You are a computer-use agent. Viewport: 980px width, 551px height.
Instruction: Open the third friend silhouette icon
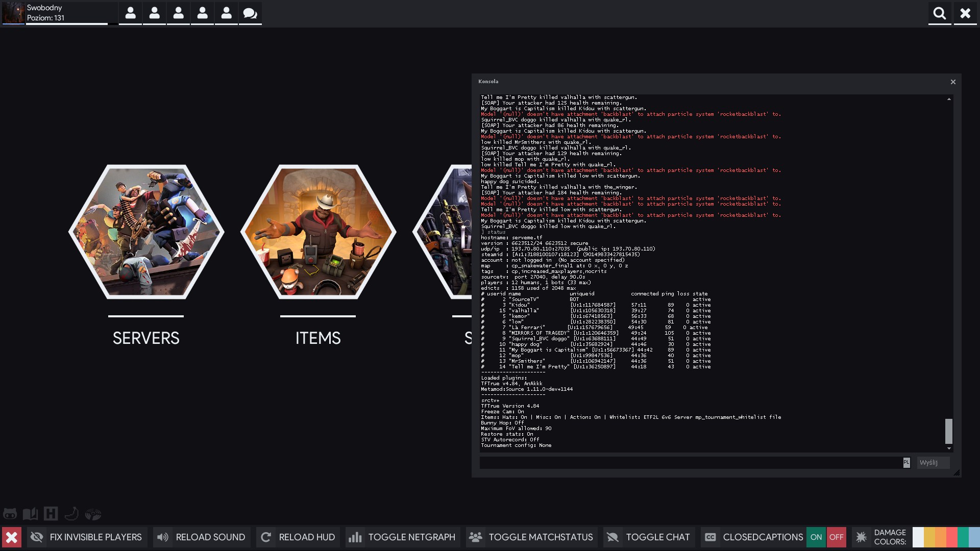[x=178, y=13]
